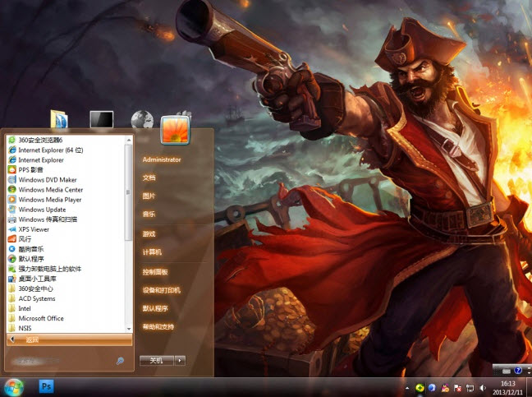Open 计算机 in the Start menu
This screenshot has width=532, height=397.
point(152,252)
